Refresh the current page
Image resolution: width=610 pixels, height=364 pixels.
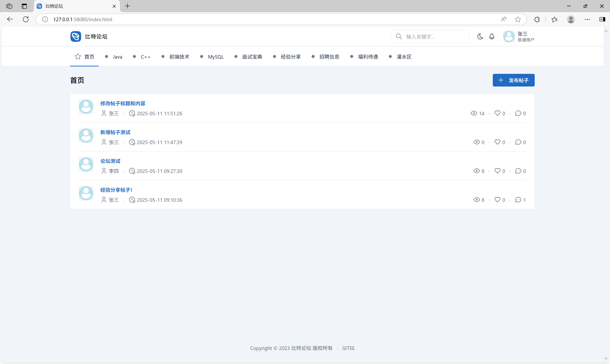26,19
